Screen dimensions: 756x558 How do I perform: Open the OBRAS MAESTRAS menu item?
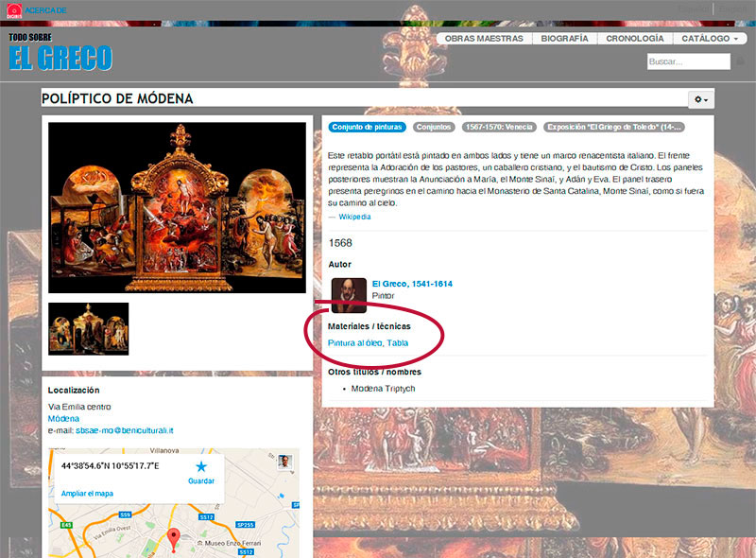(x=484, y=38)
